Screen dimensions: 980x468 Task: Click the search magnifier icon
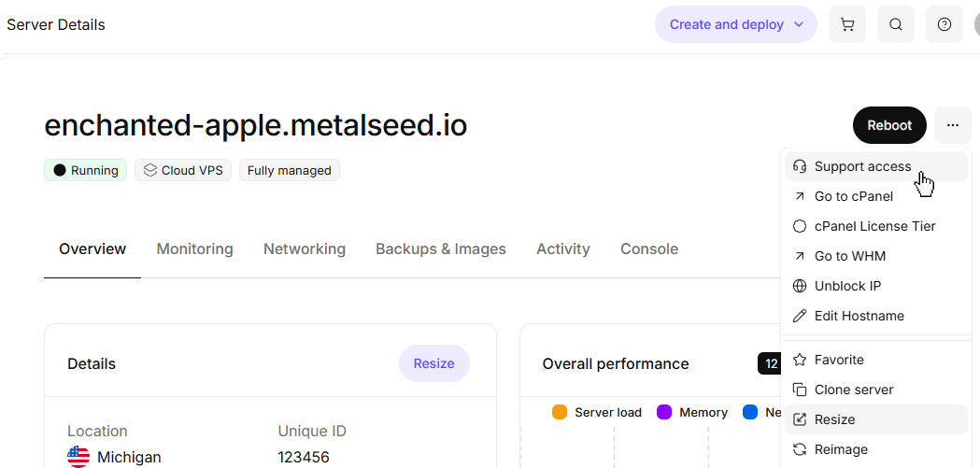pos(896,24)
